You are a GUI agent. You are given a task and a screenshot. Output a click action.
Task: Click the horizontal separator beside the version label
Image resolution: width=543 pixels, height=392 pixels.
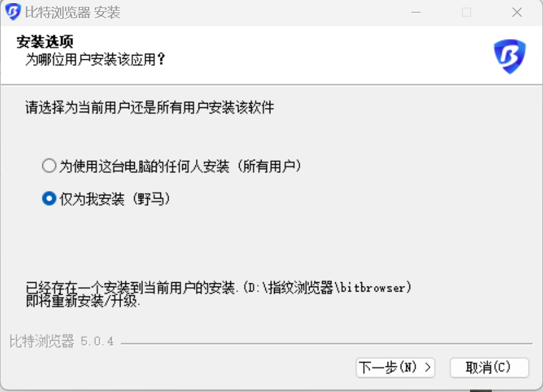(326, 343)
